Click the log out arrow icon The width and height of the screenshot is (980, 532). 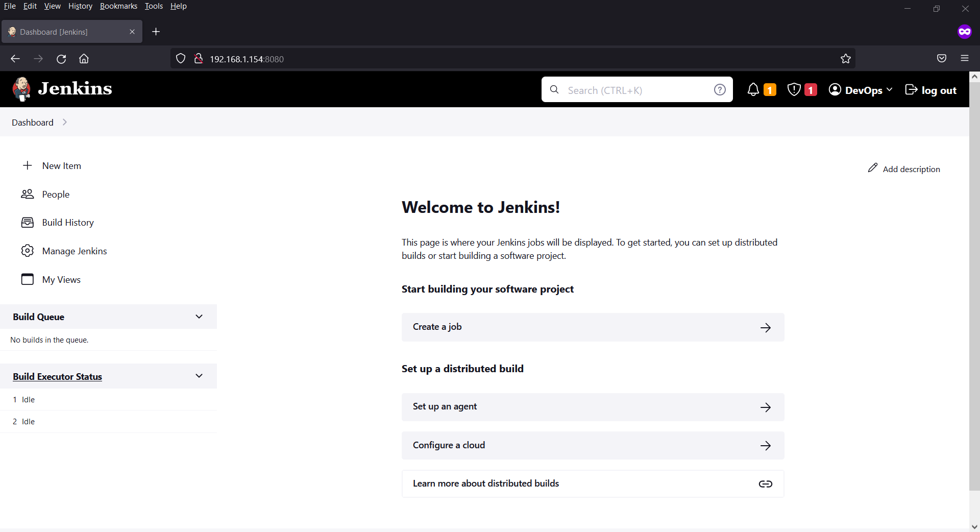[x=911, y=90]
